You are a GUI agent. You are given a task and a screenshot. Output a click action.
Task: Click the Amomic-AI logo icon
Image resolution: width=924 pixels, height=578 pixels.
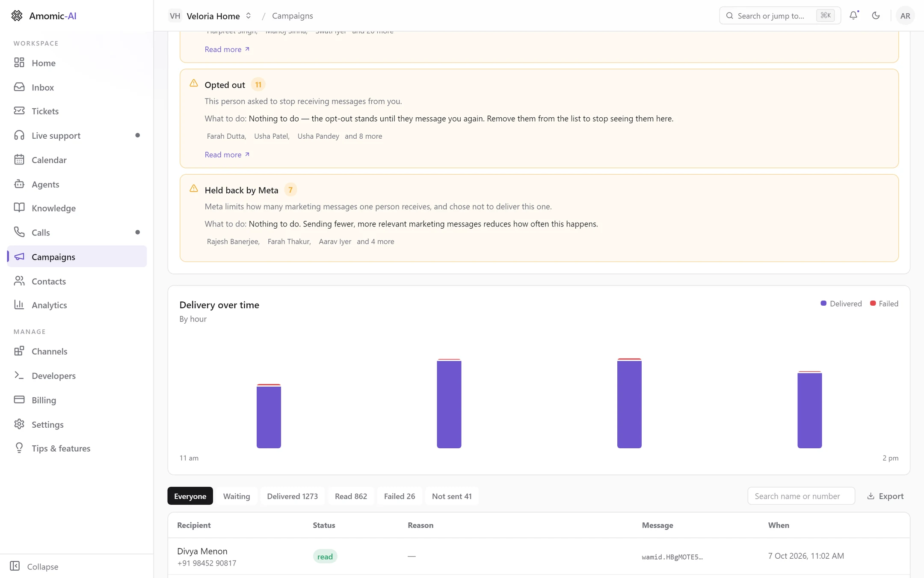pos(17,16)
